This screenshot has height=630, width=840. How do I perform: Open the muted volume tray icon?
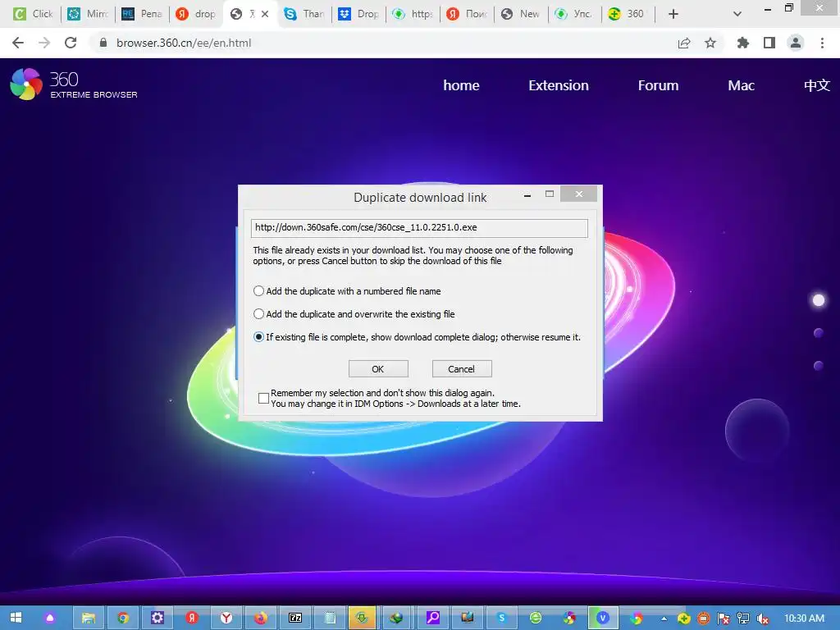pos(762,619)
